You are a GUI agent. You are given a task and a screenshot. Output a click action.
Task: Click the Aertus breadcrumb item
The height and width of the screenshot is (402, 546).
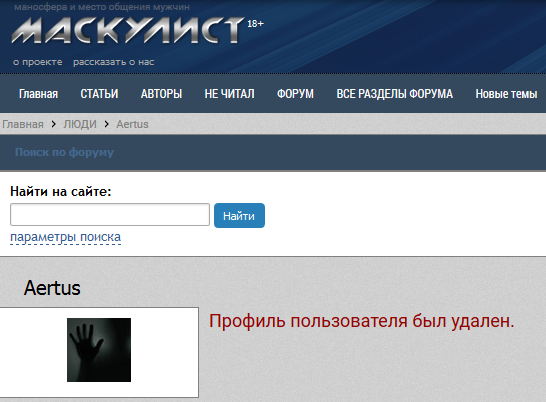click(132, 124)
